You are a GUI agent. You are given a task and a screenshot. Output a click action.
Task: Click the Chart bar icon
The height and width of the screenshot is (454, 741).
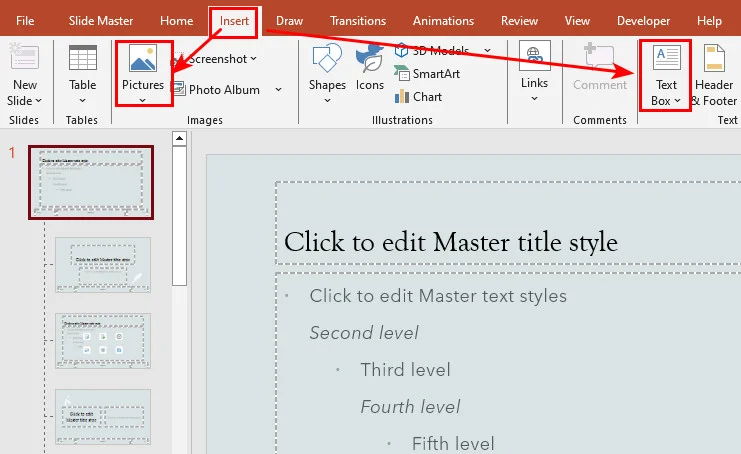(402, 96)
